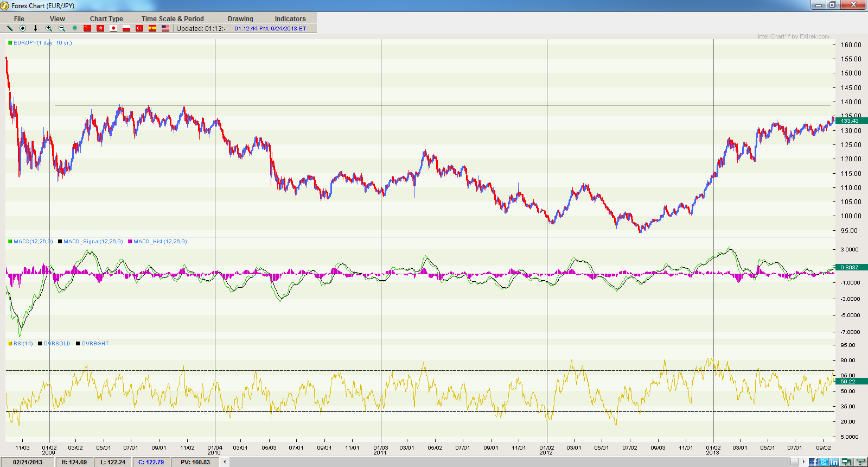Image resolution: width=868 pixels, height=467 pixels.
Task: Expand the Time Scale & Period menu
Action: pyautogui.click(x=173, y=18)
